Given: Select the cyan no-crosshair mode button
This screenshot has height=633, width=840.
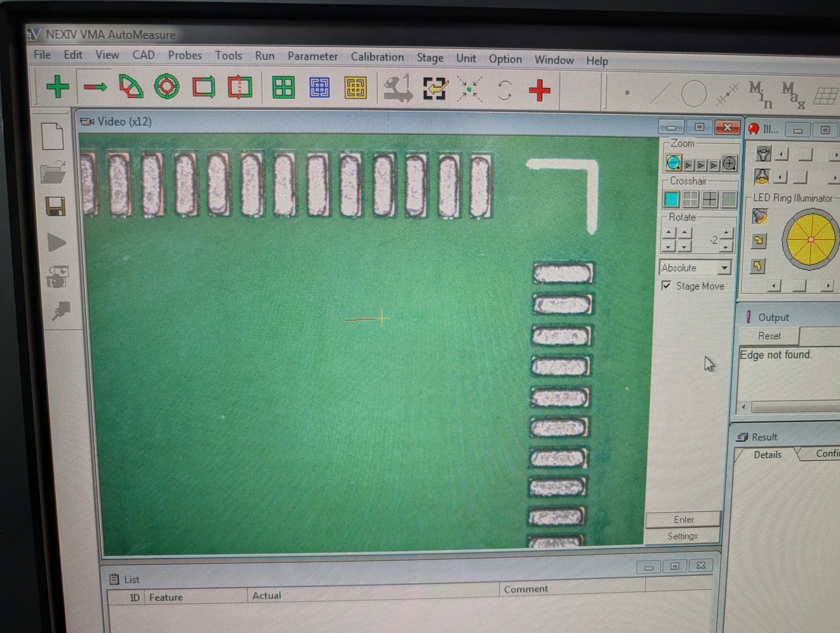Looking at the screenshot, I should pos(671,199).
